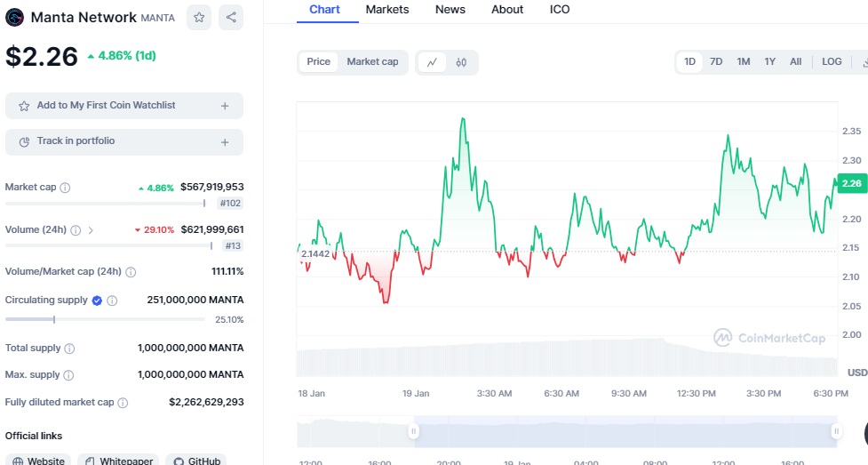Screen dimensions: 868x465
Task: Click the Manta Network coin logo
Action: click(x=14, y=17)
